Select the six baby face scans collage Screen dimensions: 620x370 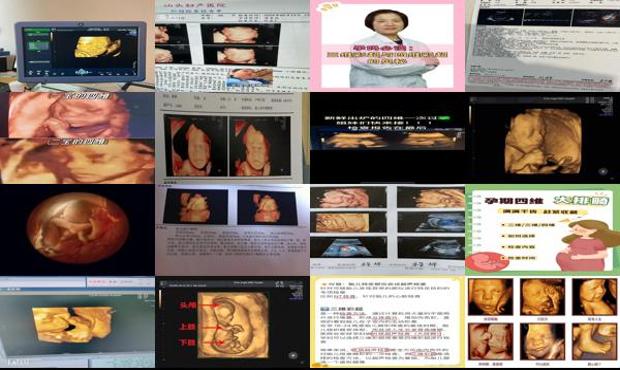542,323
